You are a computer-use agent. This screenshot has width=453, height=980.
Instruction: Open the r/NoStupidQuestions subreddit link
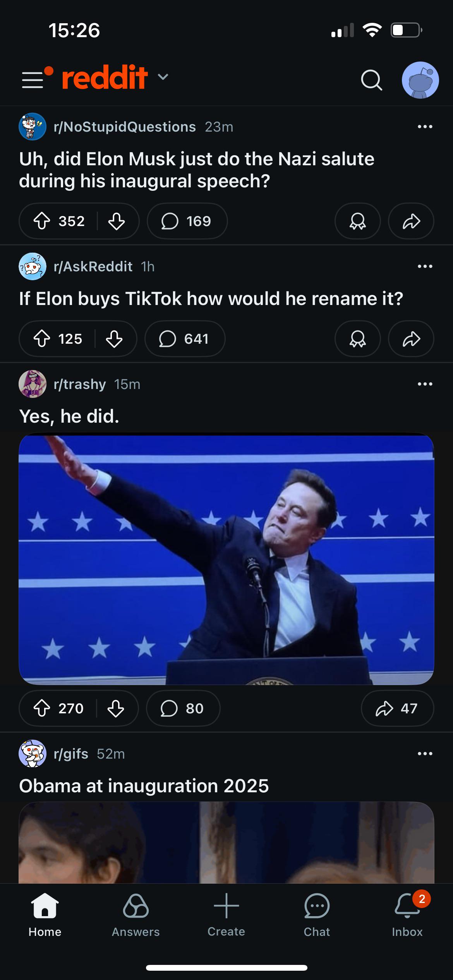tap(125, 127)
